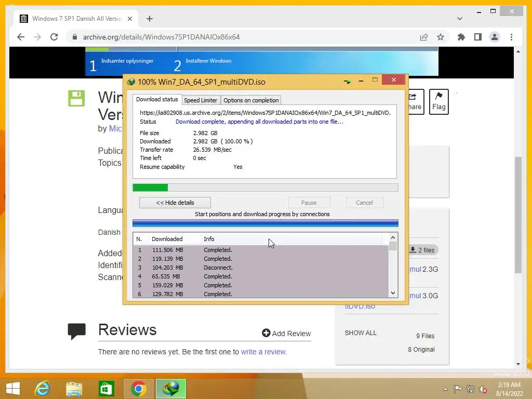Click the padlock site info icon
The height and width of the screenshot is (399, 532).
(x=75, y=37)
